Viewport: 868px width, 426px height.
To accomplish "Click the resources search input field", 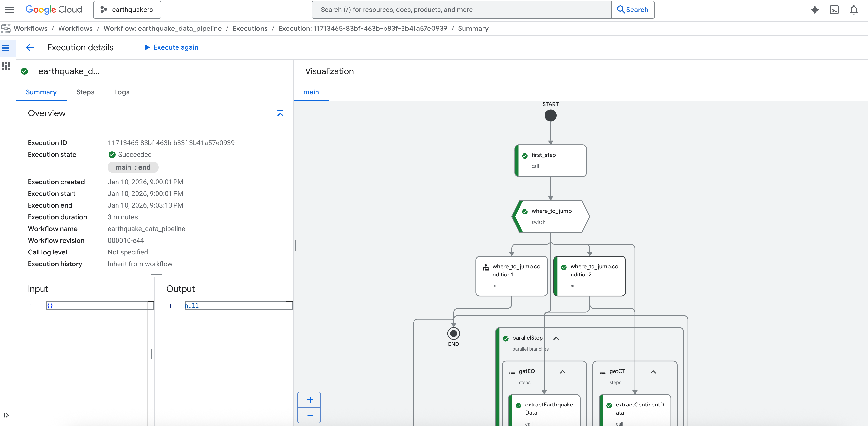I will 461,10.
